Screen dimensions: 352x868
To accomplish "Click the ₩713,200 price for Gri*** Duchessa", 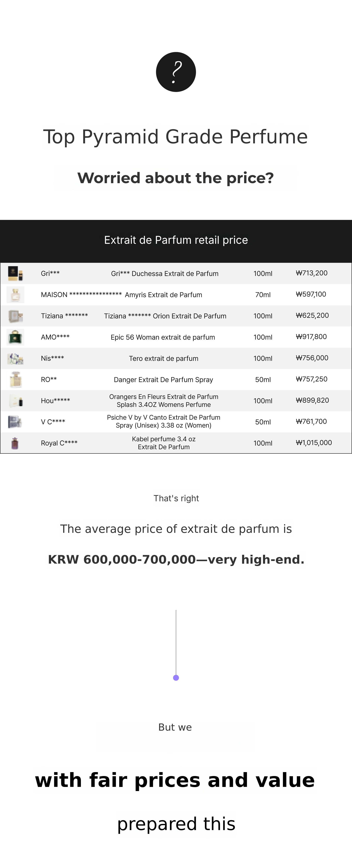I will click(311, 273).
